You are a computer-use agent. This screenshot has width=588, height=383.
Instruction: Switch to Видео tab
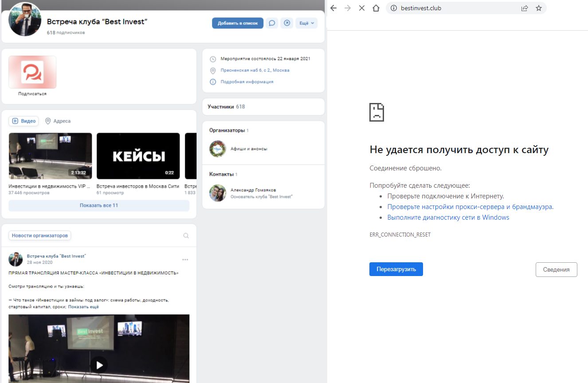click(24, 121)
